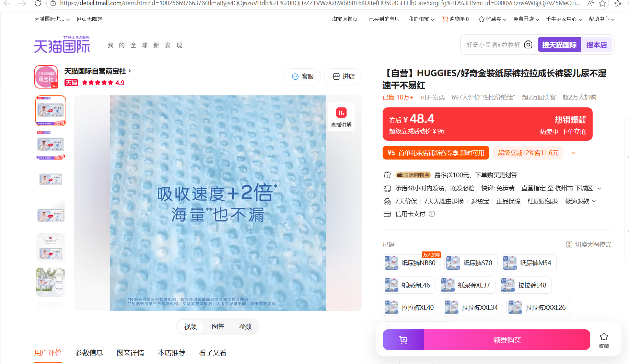The width and height of the screenshot is (629, 364).
Task: Select the sixth product thumbnail
Action: coord(51,282)
